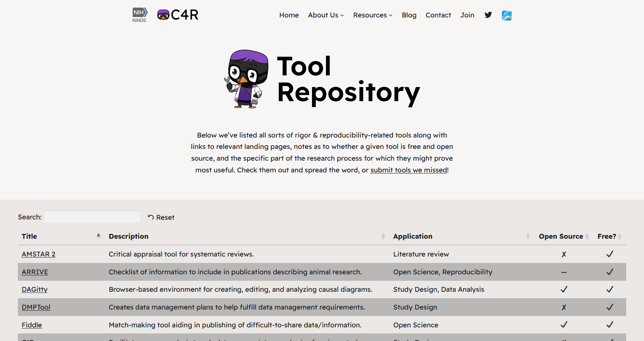
Task: Sort table by Application column arrows
Action: tap(528, 236)
